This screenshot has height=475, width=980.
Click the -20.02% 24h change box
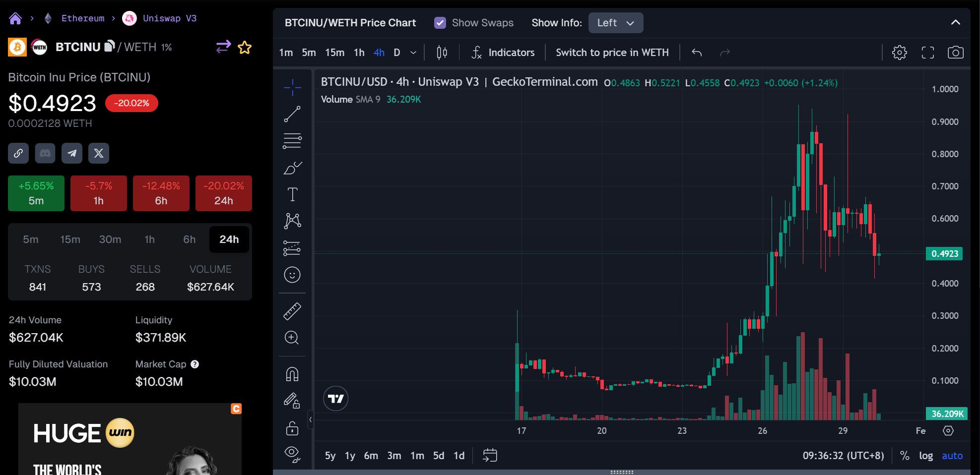pos(224,193)
